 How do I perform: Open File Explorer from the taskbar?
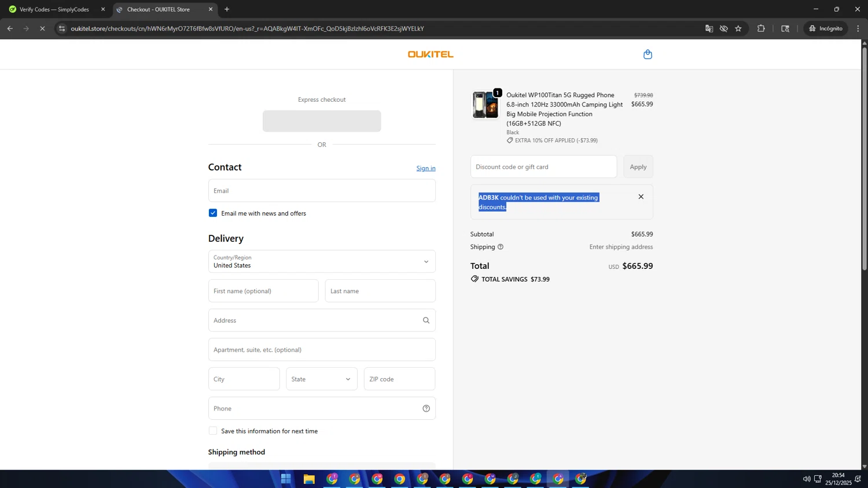pyautogui.click(x=309, y=479)
